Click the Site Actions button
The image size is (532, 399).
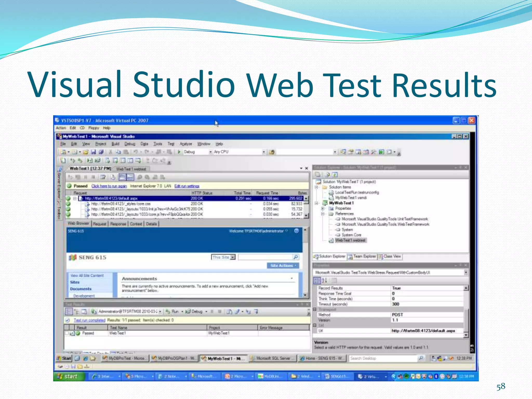tap(283, 265)
